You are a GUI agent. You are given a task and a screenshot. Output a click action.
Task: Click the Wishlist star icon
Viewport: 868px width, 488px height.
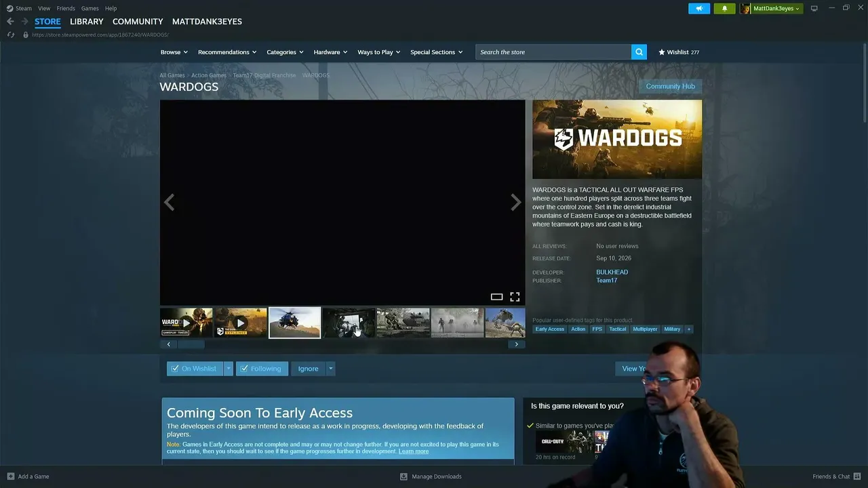[662, 52]
